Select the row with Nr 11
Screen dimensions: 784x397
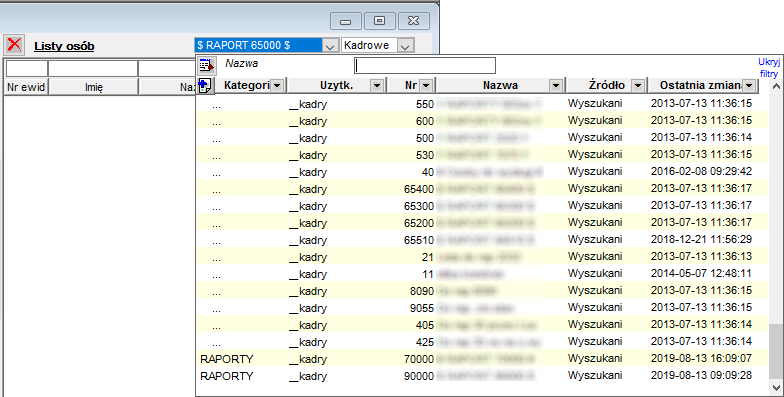482,274
